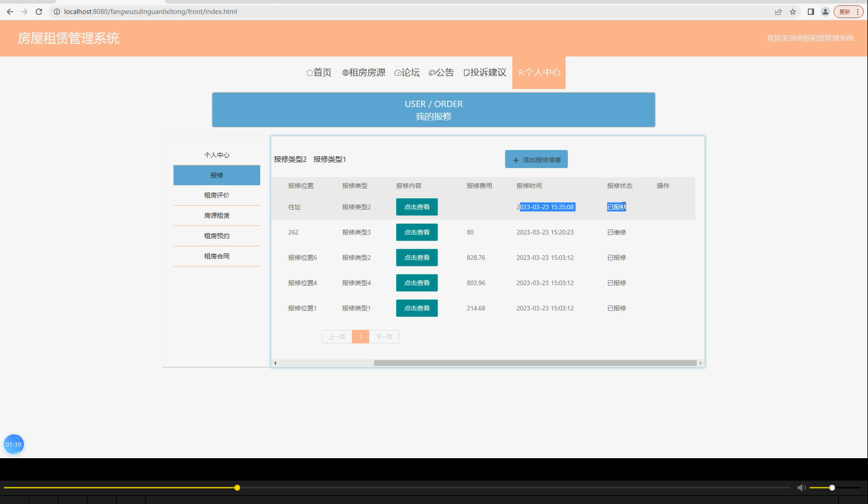868x504 pixels.
Task: Click the 报修时间 column header
Action: [529, 186]
